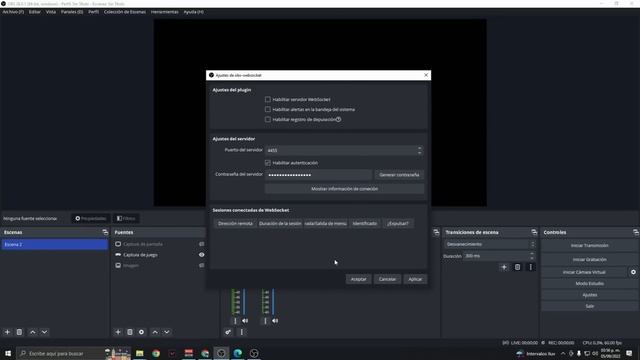This screenshot has height=360, width=640.
Task: Open the Paneles menu
Action: point(72,12)
